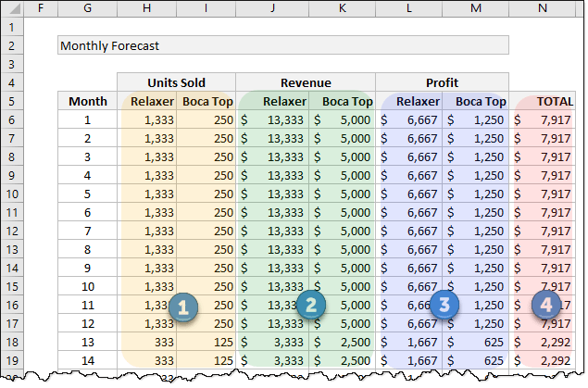Select column J header
The image size is (588, 388).
click(x=272, y=8)
